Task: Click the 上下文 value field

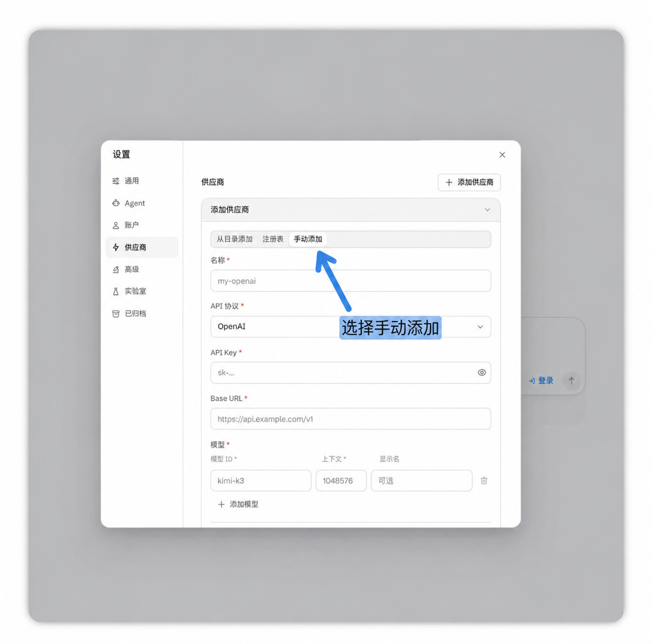Action: pos(341,480)
